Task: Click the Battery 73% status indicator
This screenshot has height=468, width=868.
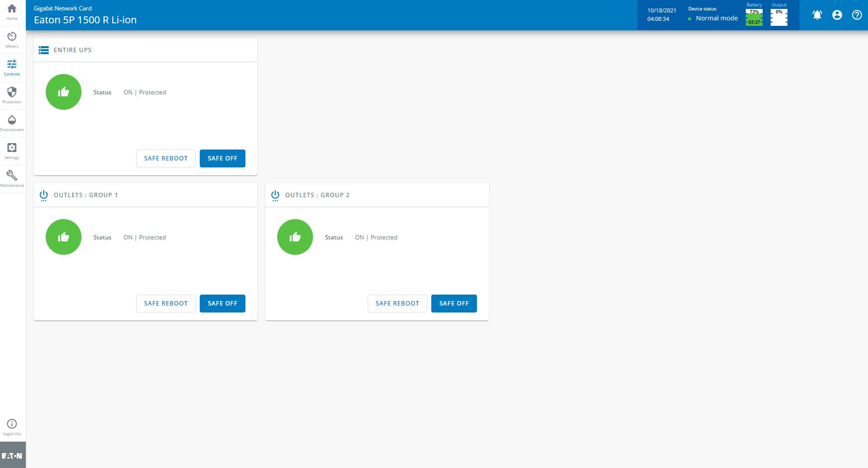Action: click(754, 17)
